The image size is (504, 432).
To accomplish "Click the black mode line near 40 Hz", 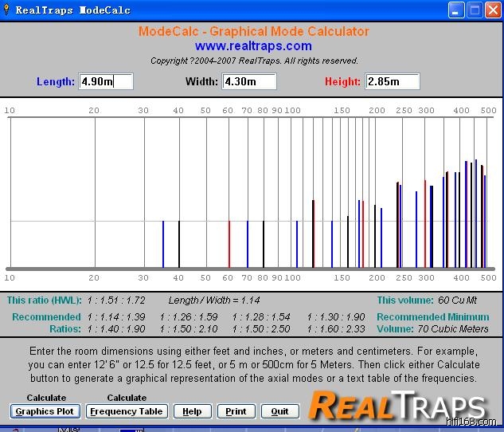I will click(x=179, y=244).
